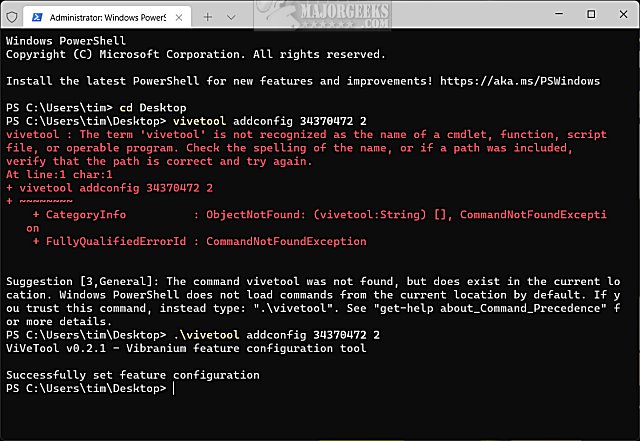Click the Microsoft Corporation copyright line
This screenshot has width=640, height=441.
(x=195, y=53)
